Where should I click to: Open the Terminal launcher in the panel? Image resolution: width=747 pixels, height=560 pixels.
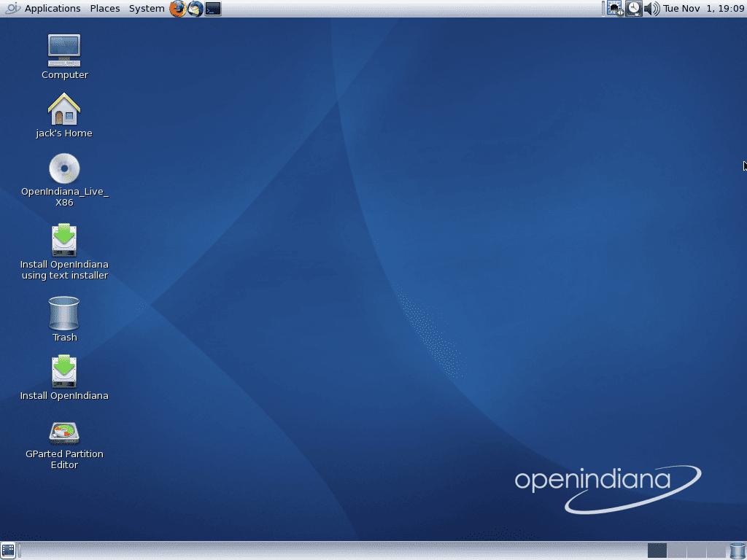[213, 9]
